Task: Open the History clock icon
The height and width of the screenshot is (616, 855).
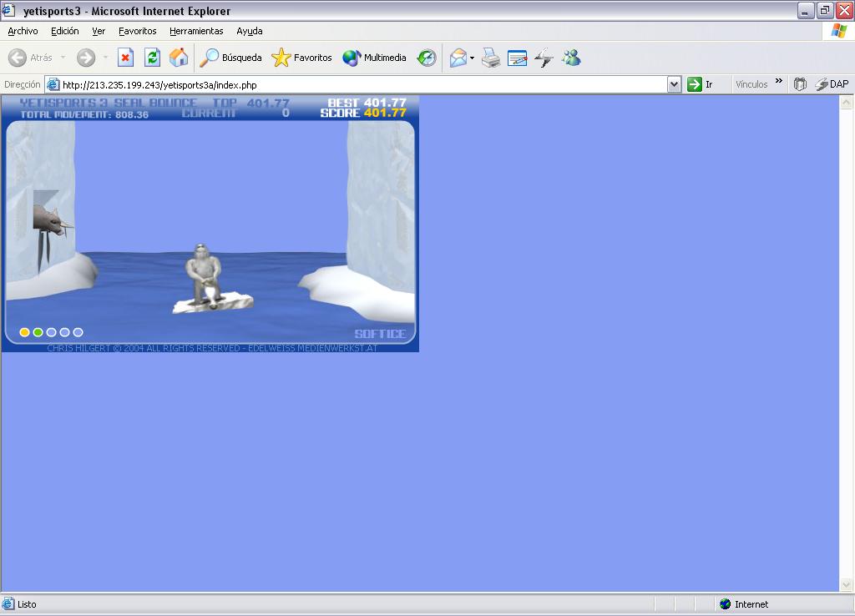Action: coord(427,58)
